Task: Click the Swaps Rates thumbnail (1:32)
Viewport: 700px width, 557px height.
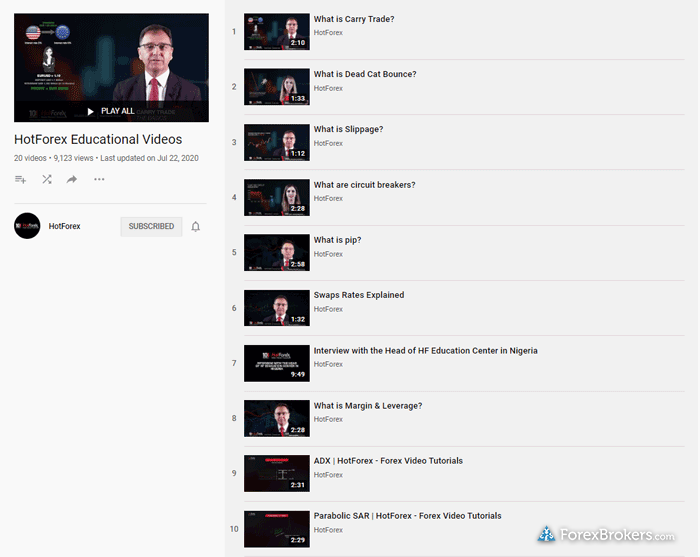Action: point(277,308)
